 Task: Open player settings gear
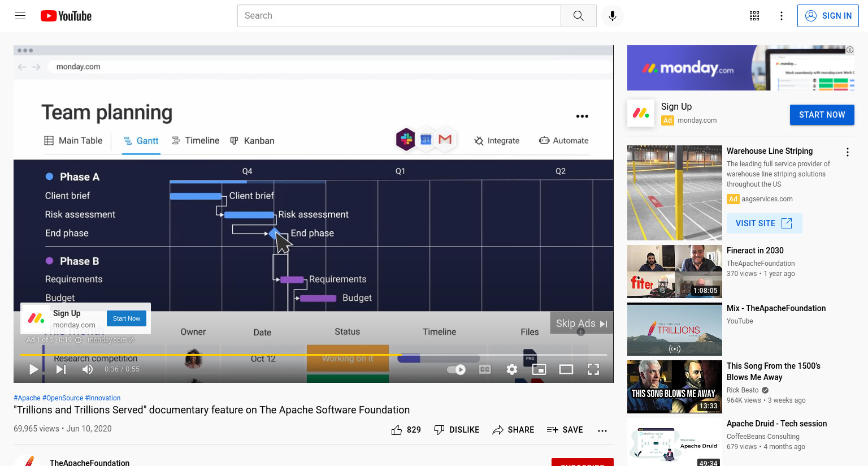(512, 369)
